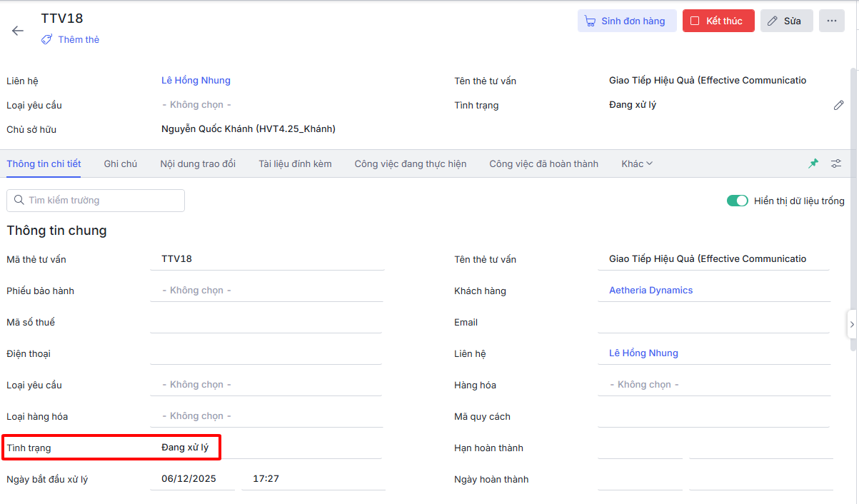Viewport: 859px width, 504px height.
Task: Open the Phiếu bảo hành dropdown
Action: 266,291
